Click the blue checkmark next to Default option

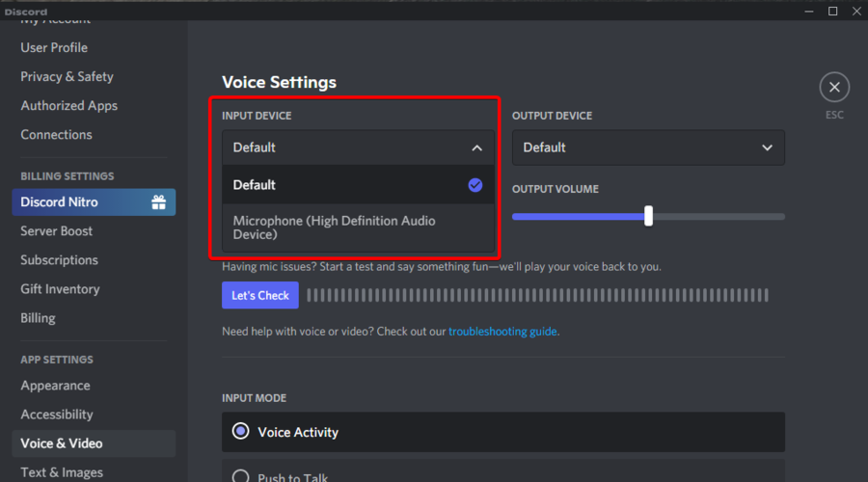coord(475,185)
